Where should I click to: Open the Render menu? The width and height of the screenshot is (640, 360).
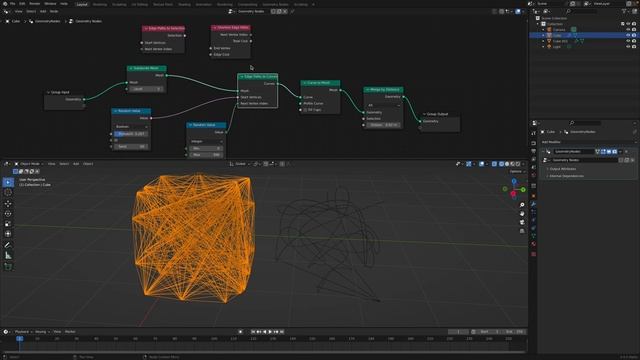[x=35, y=4]
